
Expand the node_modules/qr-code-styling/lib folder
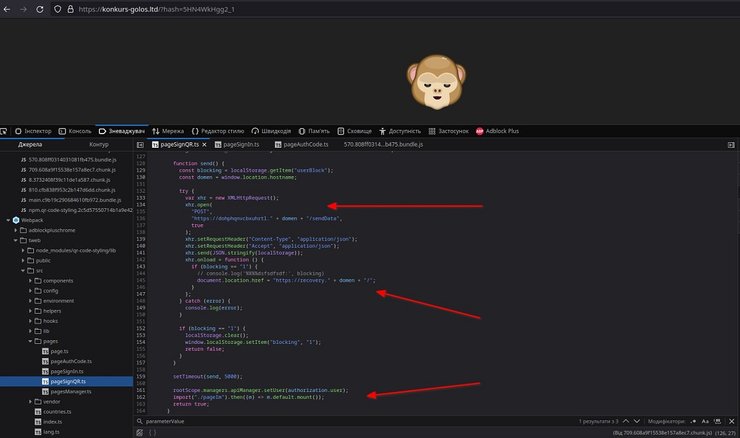coord(23,251)
